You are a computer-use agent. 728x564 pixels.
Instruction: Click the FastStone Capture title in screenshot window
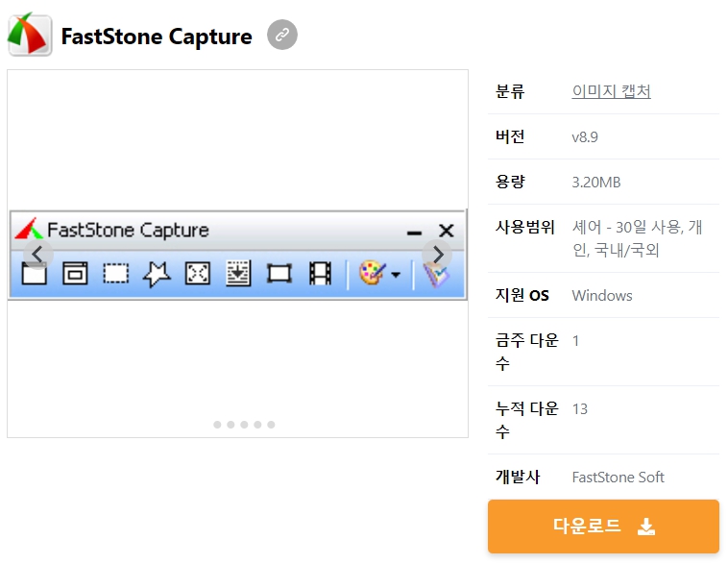pos(128,230)
